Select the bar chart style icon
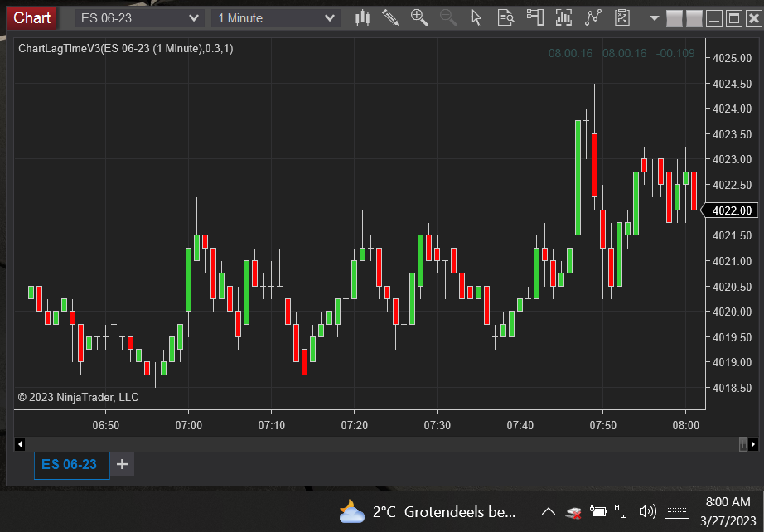 point(362,17)
